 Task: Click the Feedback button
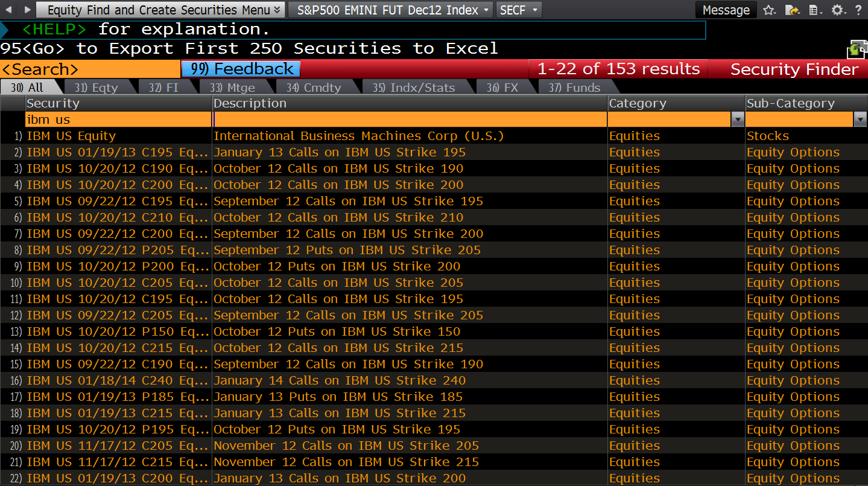tap(241, 69)
